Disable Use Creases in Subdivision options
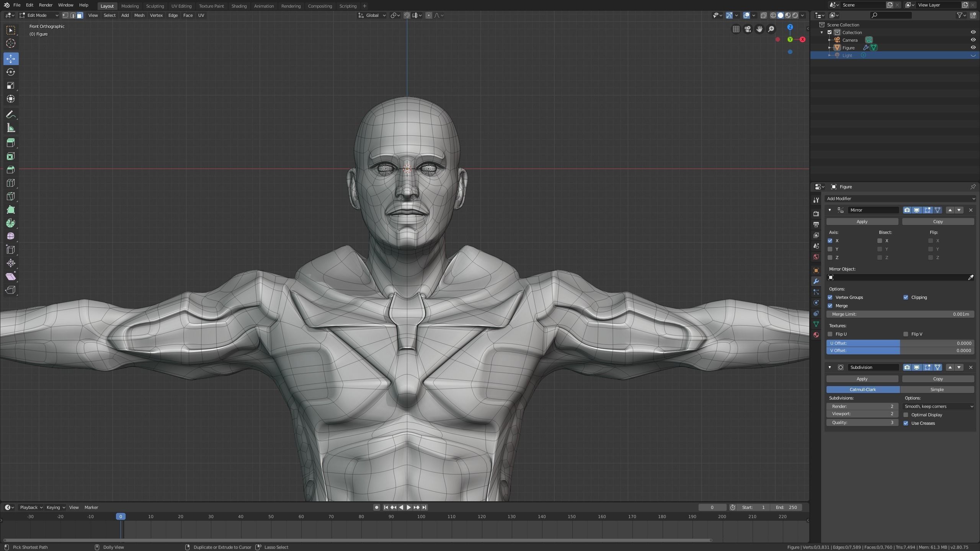Viewport: 980px width, 551px height. [906, 423]
